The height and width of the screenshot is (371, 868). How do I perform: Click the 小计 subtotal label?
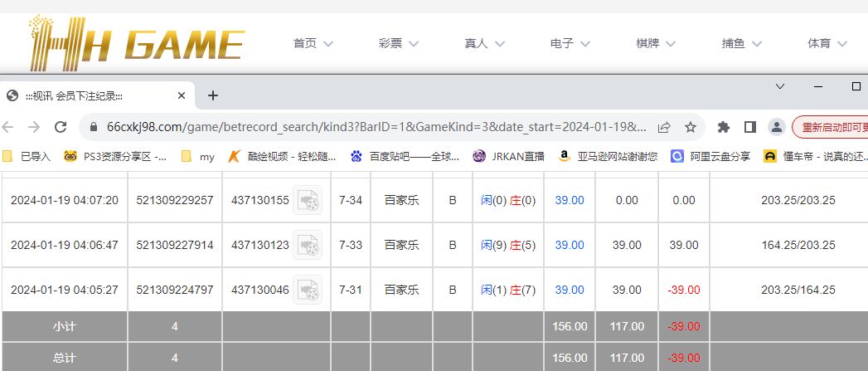[x=64, y=327]
